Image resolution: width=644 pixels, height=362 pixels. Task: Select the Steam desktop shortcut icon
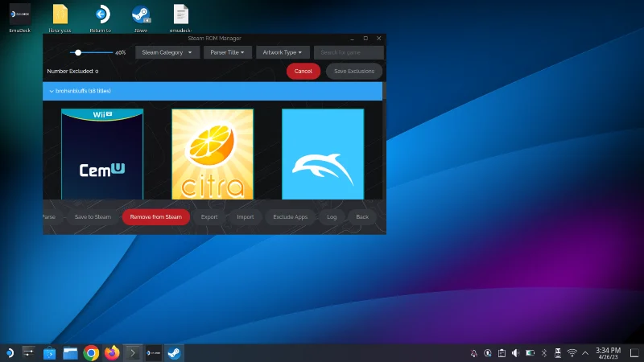[x=141, y=14]
